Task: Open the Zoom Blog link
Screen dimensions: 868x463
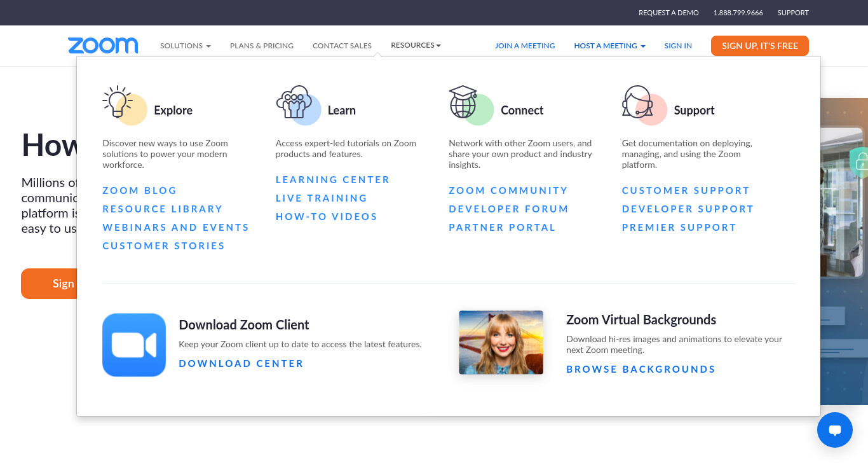Action: 140,191
